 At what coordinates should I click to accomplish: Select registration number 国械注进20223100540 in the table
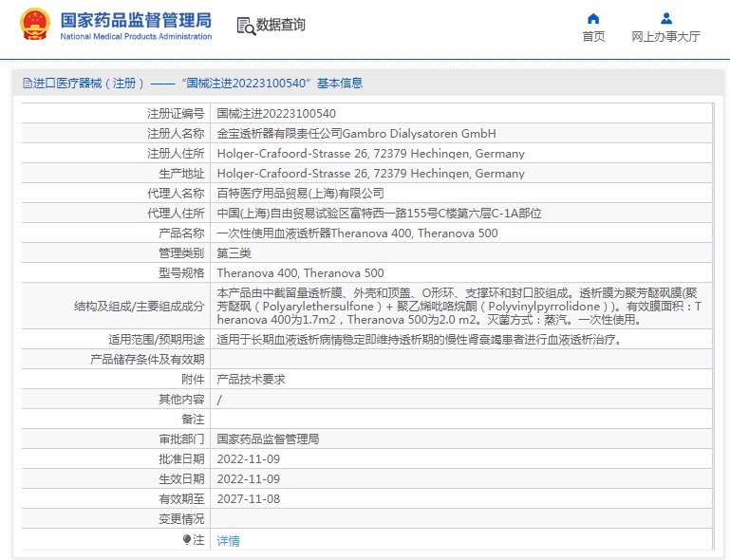coord(276,114)
